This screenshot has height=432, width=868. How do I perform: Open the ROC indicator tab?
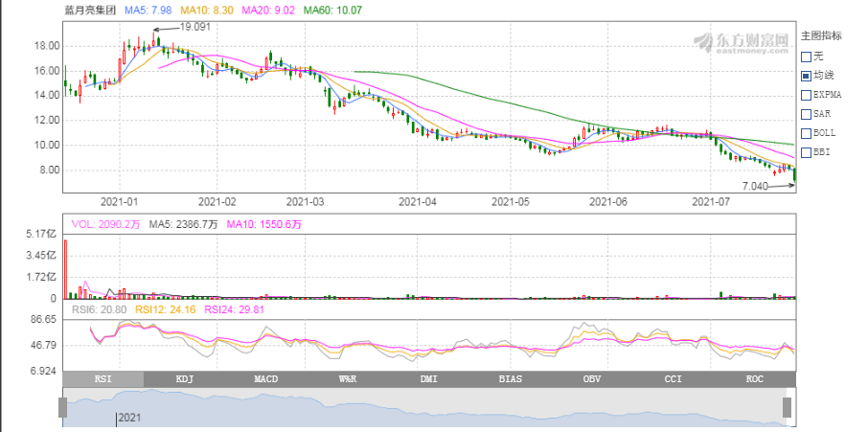click(755, 379)
